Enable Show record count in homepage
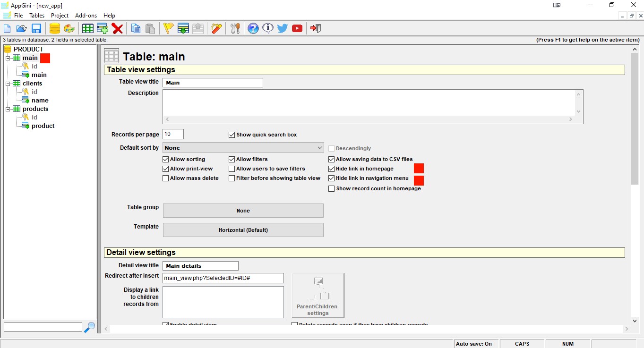Image resolution: width=644 pixels, height=348 pixels. click(331, 188)
